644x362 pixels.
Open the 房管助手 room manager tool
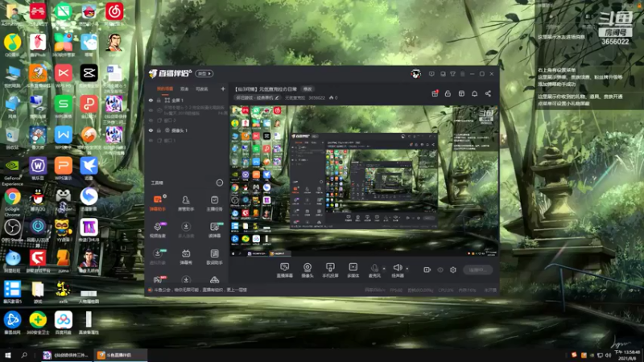pyautogui.click(x=186, y=204)
